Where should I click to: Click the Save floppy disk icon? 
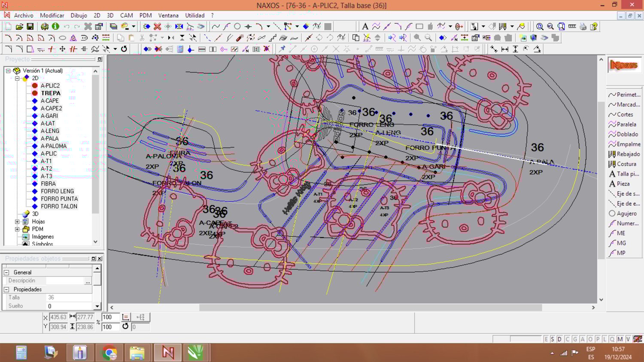pos(30,27)
